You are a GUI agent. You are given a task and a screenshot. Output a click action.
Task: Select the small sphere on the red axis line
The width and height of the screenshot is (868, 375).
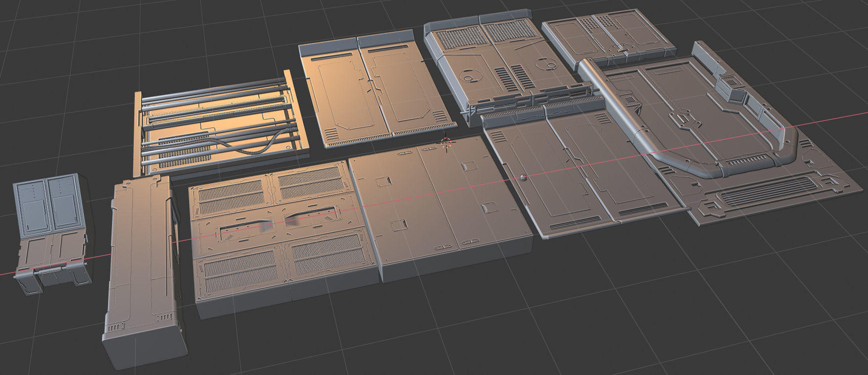point(524,177)
